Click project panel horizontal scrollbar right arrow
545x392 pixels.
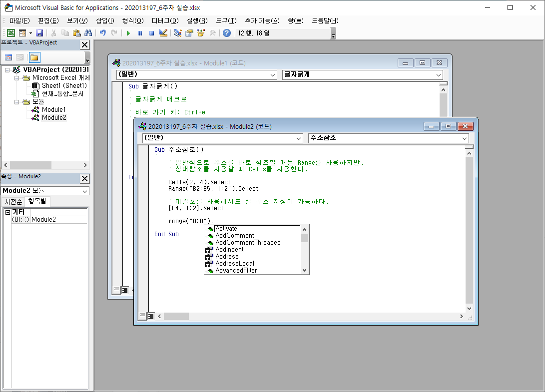pyautogui.click(x=85, y=165)
